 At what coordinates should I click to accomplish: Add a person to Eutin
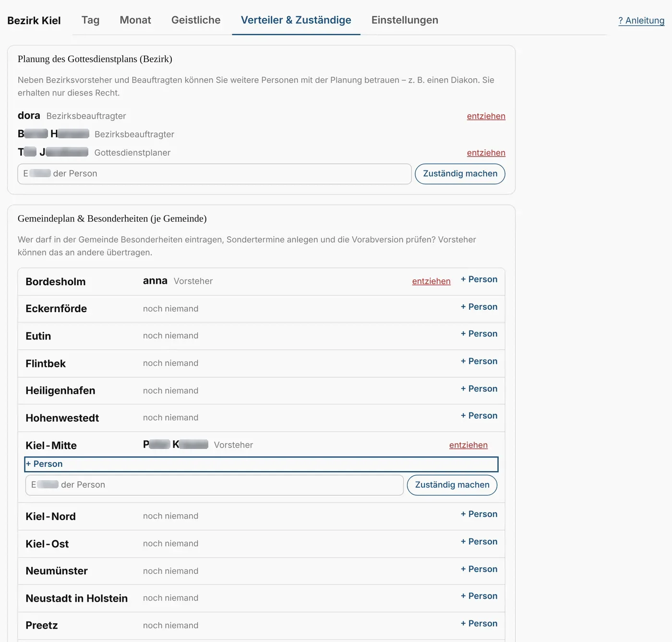point(479,334)
